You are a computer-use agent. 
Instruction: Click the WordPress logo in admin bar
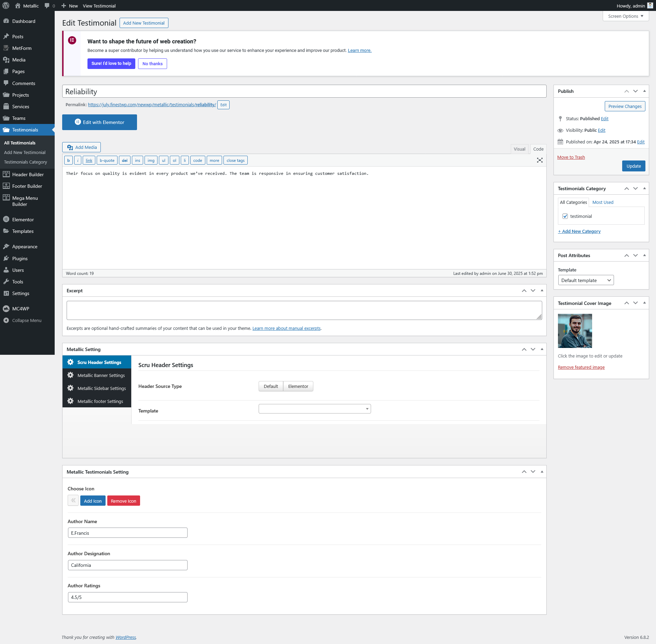(6, 6)
